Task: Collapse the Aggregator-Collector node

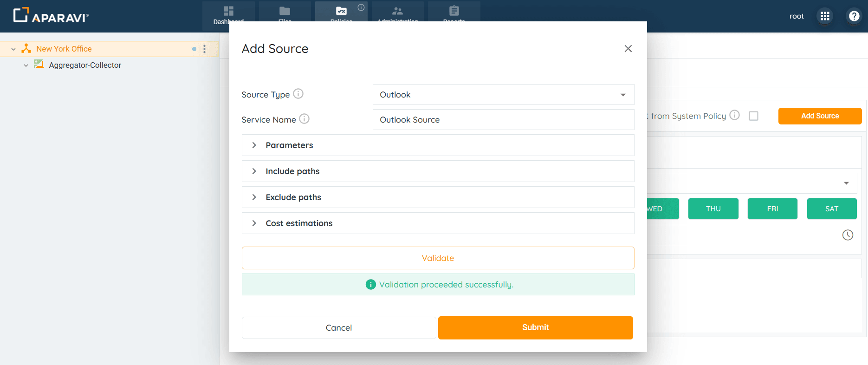Action: pos(26,65)
